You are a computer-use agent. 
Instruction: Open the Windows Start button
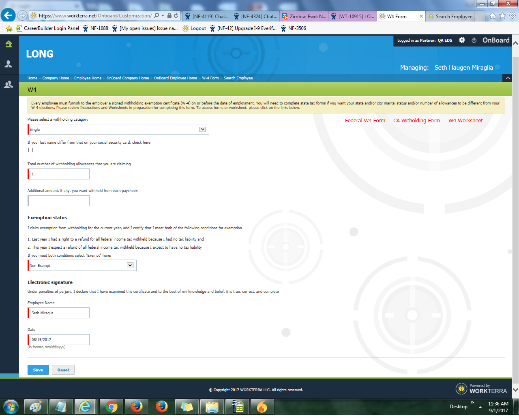click(11, 407)
